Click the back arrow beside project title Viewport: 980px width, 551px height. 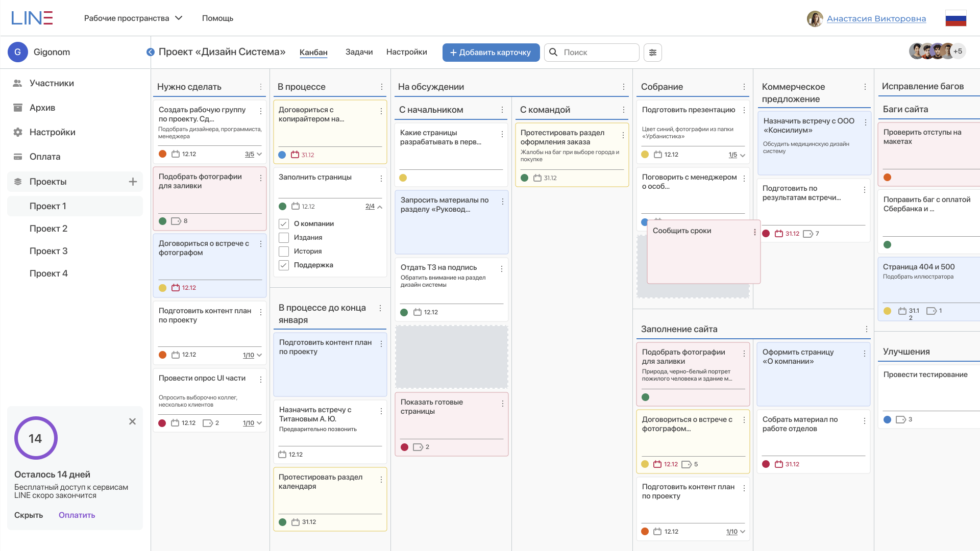pos(150,52)
